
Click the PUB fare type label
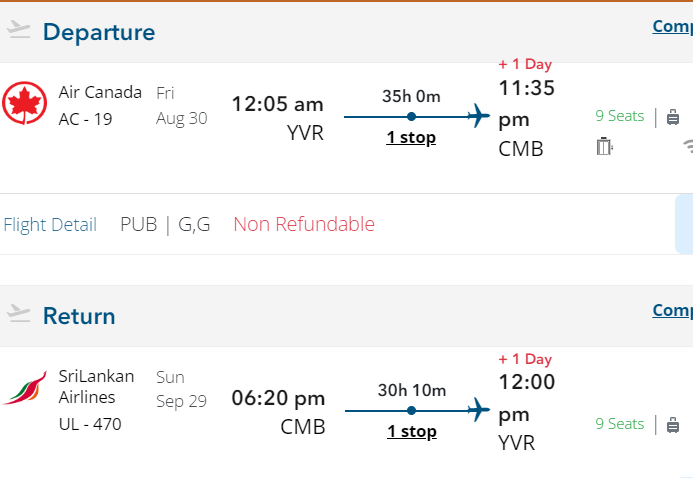[138, 224]
